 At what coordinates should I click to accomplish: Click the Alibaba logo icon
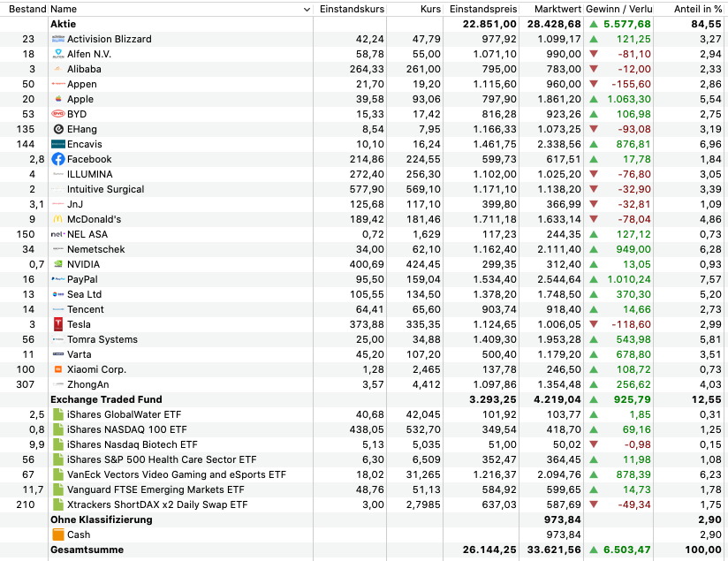[x=58, y=69]
